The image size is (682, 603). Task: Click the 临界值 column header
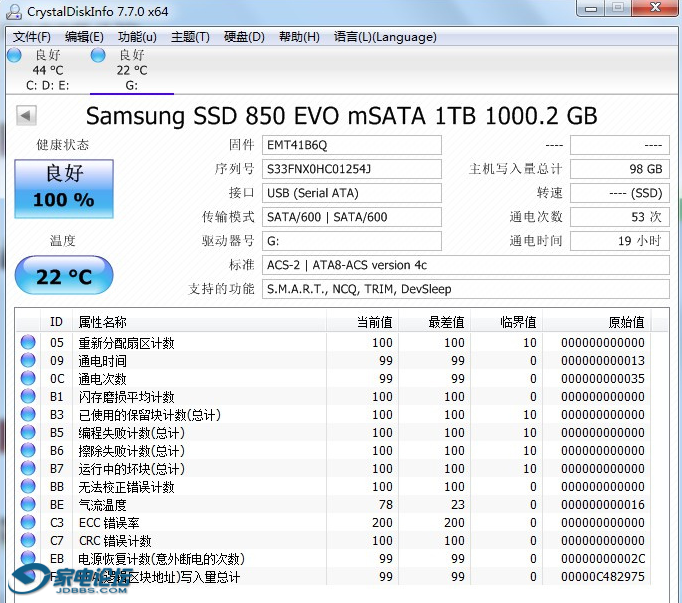click(506, 322)
